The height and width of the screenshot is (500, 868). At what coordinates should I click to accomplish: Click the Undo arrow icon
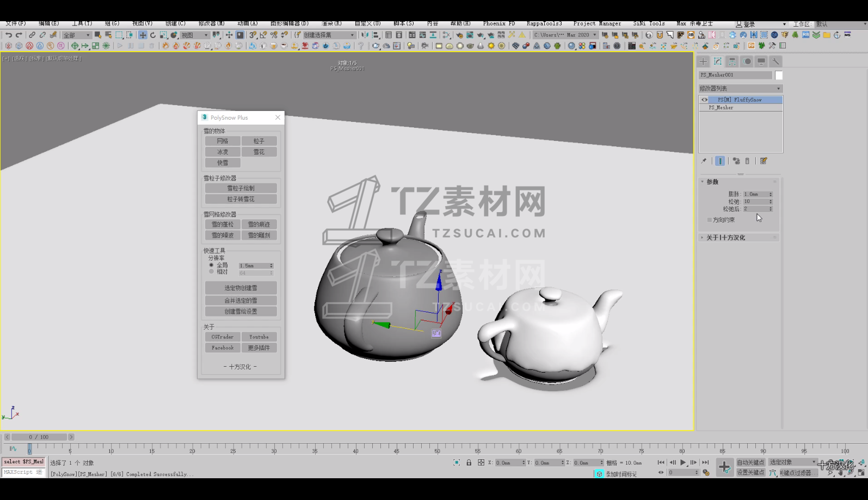click(8, 35)
